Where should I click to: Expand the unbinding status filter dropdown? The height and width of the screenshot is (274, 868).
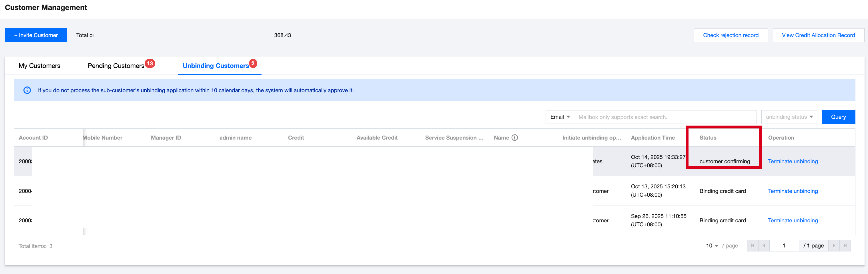coord(789,117)
